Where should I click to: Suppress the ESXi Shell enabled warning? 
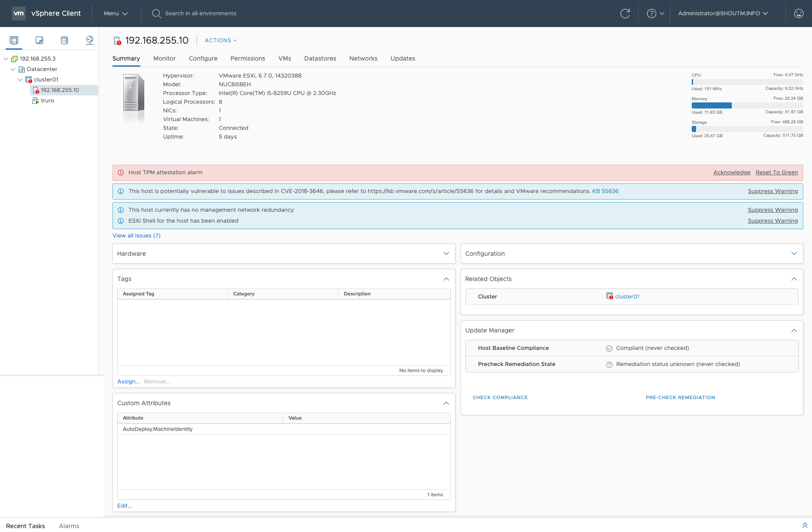point(773,221)
